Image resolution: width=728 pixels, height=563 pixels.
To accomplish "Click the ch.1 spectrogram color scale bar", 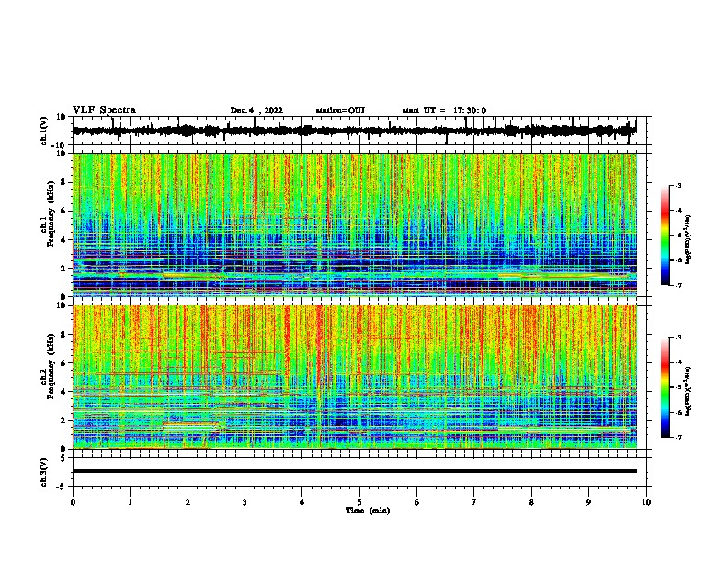I will [x=665, y=235].
